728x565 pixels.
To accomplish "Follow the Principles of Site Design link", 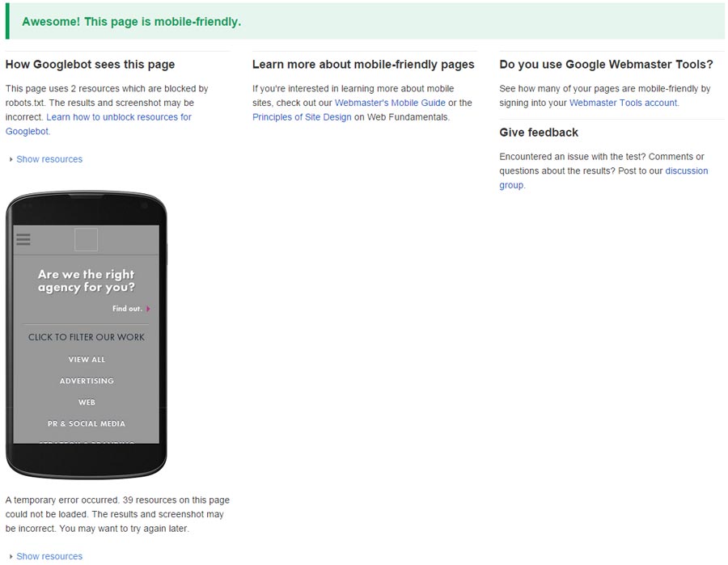I will coord(302,117).
